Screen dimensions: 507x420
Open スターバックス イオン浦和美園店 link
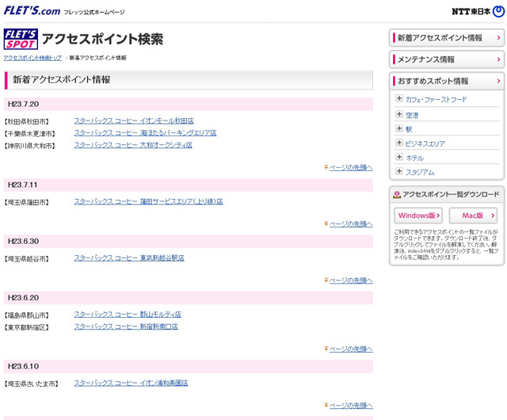coord(131,383)
